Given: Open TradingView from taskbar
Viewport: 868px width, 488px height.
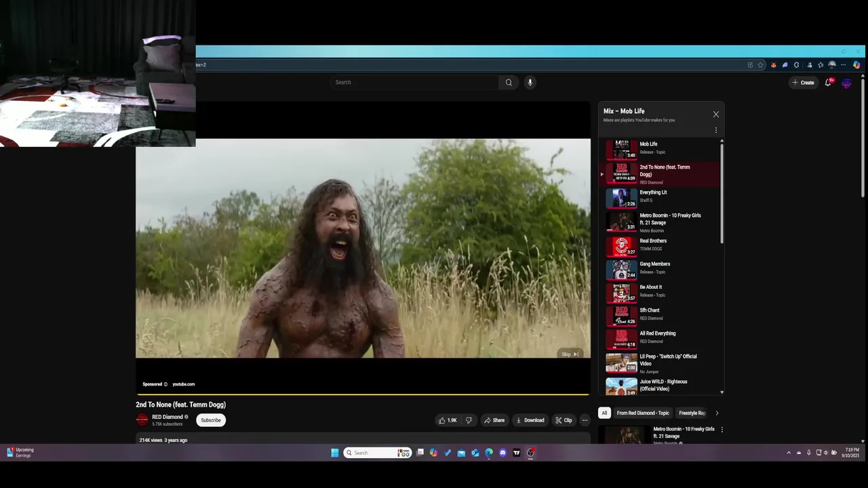Looking at the screenshot, I should click(x=516, y=453).
